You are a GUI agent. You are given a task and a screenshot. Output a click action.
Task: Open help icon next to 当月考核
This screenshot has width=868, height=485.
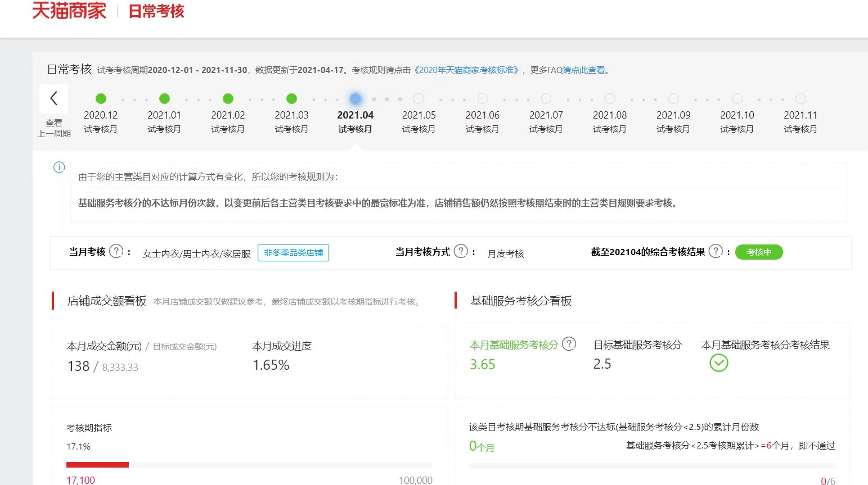click(x=116, y=251)
